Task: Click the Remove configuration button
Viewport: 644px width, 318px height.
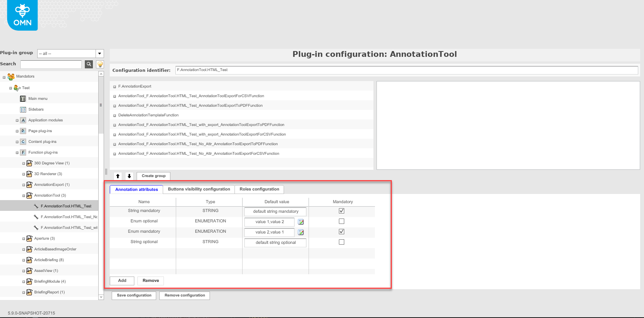Action: 185,295
